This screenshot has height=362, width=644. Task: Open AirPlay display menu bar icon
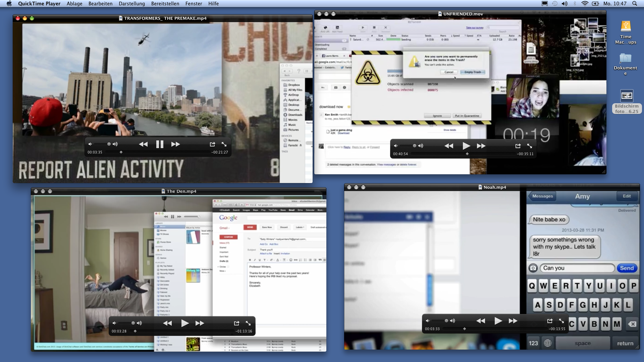545,4
